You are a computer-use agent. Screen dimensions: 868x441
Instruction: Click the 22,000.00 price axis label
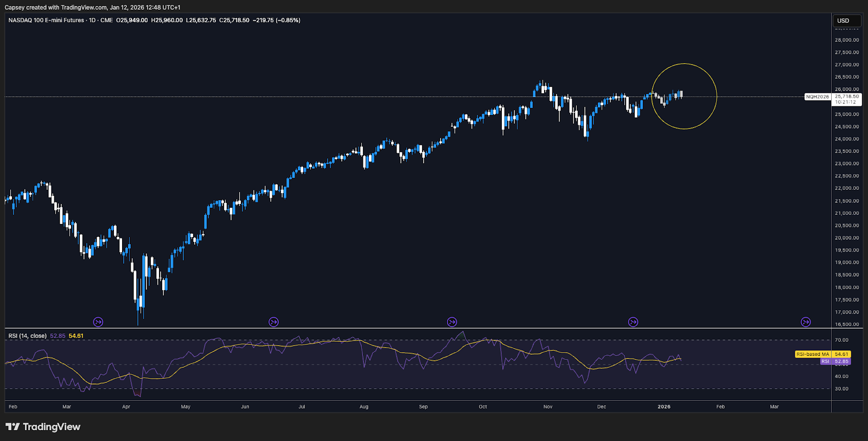pyautogui.click(x=847, y=188)
